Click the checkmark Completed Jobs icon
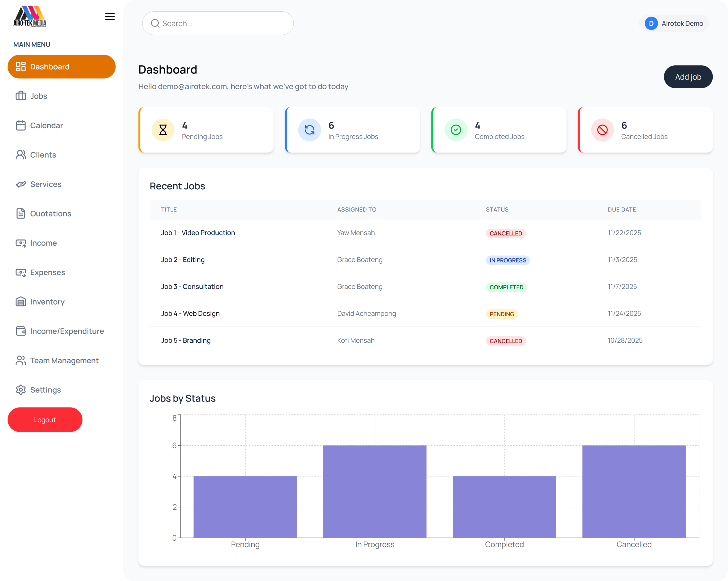 tap(456, 130)
